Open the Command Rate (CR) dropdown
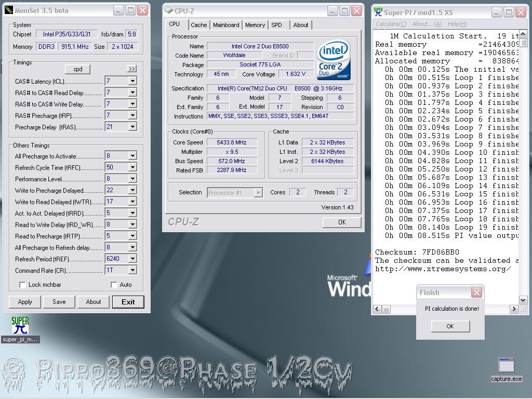This screenshot has width=532, height=399. [x=132, y=270]
